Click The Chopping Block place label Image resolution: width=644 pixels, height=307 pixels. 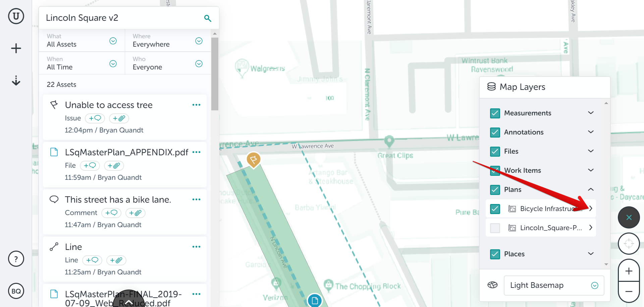click(x=368, y=286)
